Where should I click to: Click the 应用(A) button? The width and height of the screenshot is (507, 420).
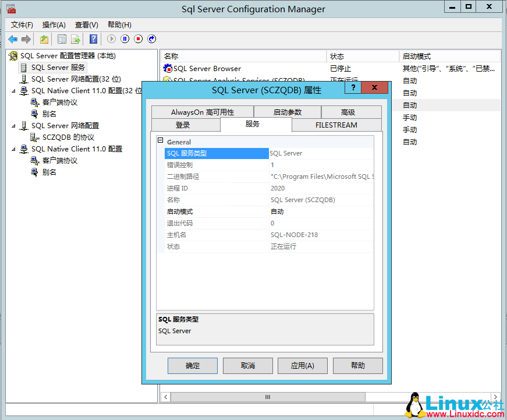[x=302, y=366]
